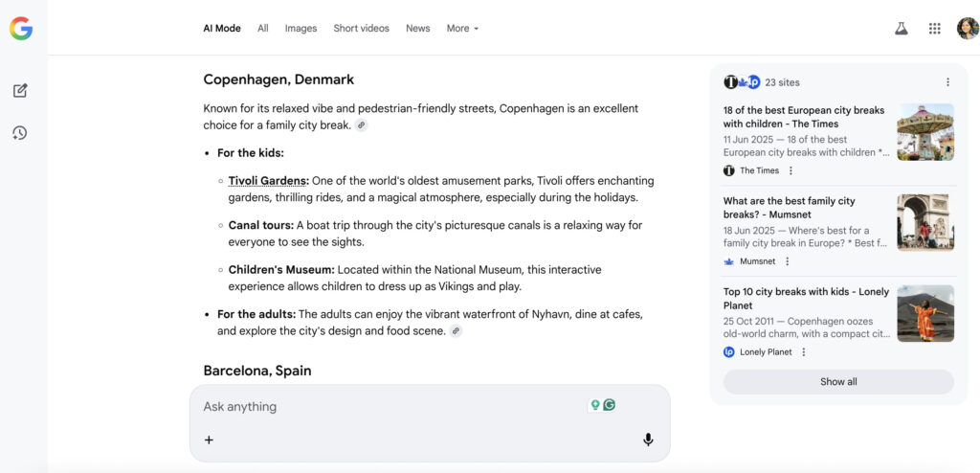
Task: Open AI Mode history icon
Action: click(x=20, y=133)
